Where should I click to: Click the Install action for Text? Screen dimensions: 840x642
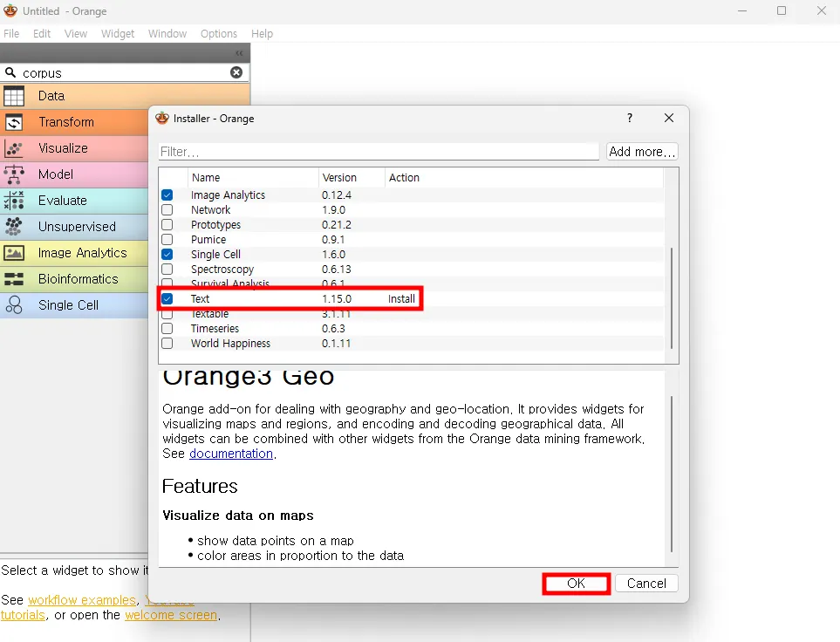click(x=401, y=298)
